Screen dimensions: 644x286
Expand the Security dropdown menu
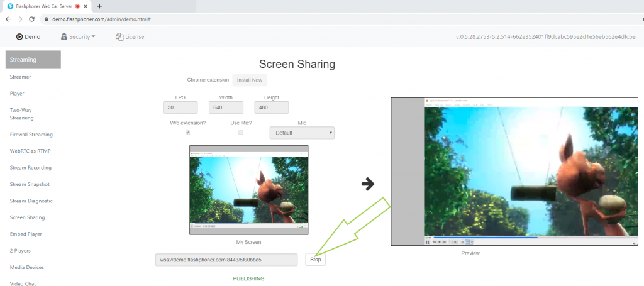[x=78, y=36]
